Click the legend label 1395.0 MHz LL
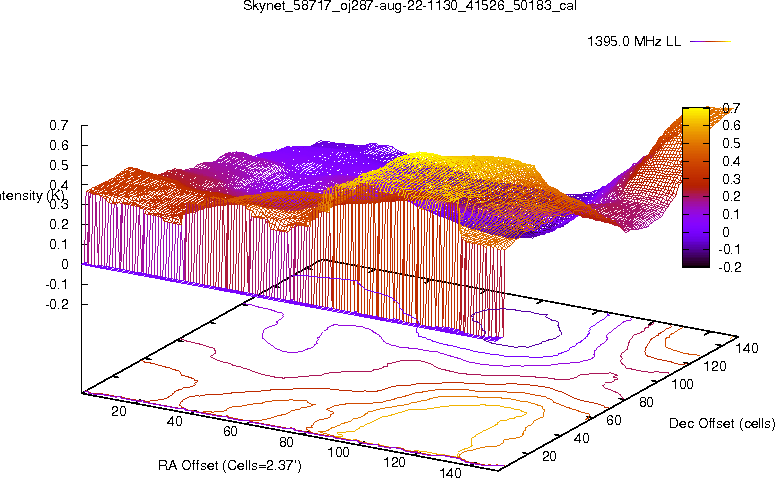775x478 pixels. [x=634, y=42]
